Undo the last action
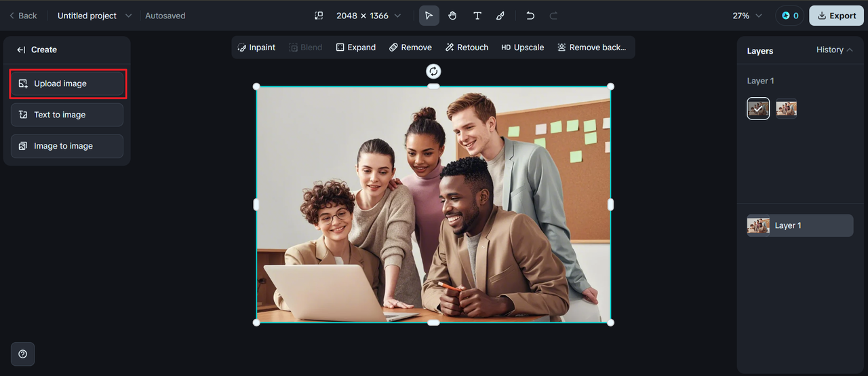The width and height of the screenshot is (868, 376). 530,16
